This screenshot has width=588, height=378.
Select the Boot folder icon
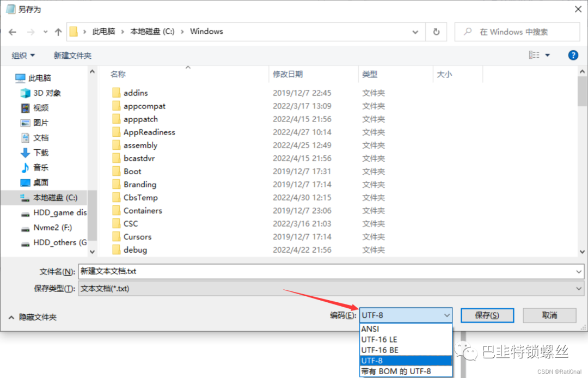[x=117, y=172]
